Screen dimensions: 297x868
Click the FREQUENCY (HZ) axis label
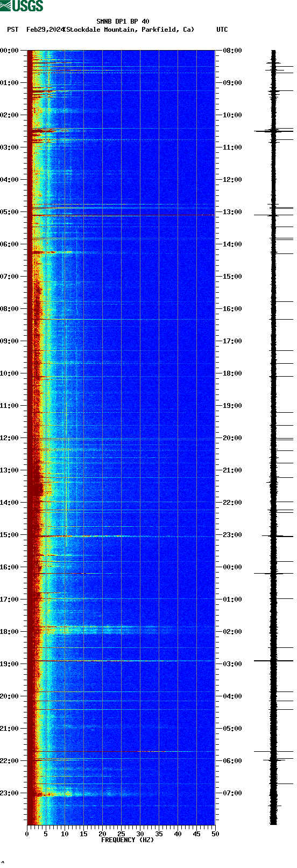[x=128, y=840]
